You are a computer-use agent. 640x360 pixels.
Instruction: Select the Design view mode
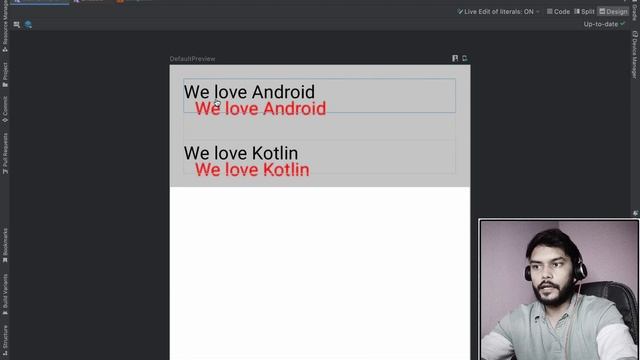(x=613, y=11)
